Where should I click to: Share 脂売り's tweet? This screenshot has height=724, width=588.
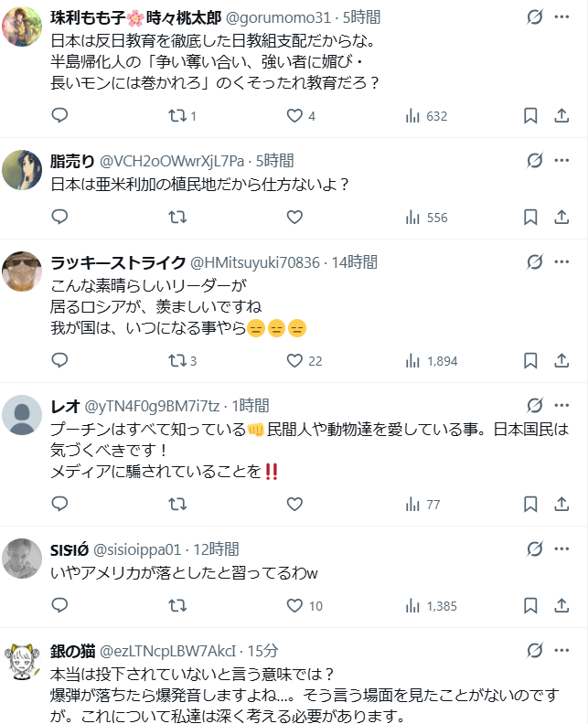[562, 218]
